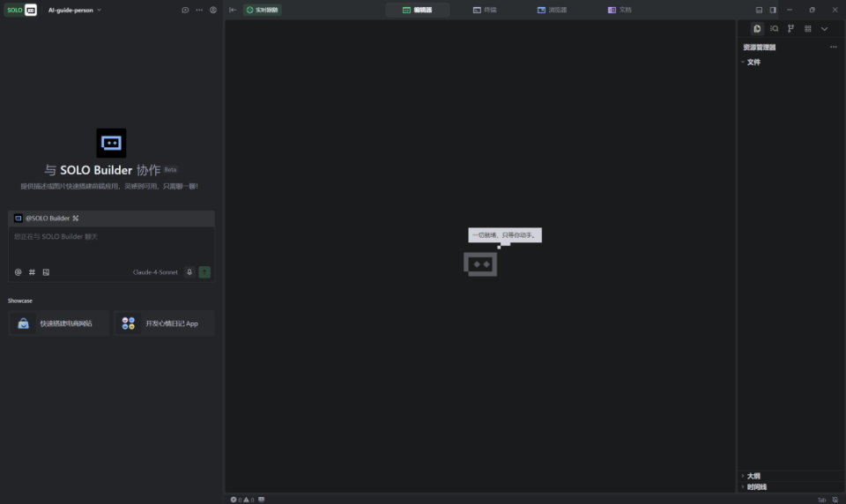Attach an image using the picture icon
Image resolution: width=846 pixels, height=504 pixels.
[x=46, y=272]
